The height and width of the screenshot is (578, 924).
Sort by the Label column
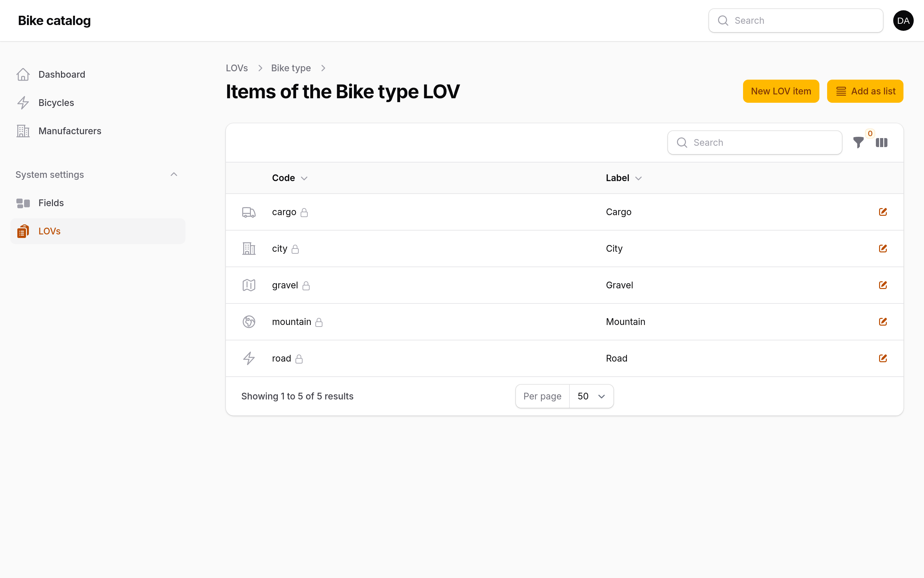[624, 178]
